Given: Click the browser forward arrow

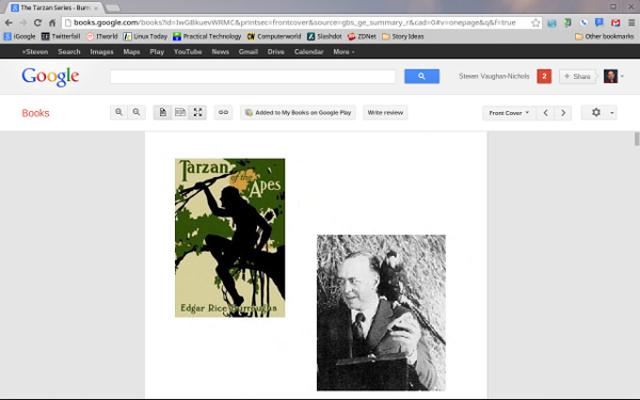Looking at the screenshot, I should tap(23, 22).
